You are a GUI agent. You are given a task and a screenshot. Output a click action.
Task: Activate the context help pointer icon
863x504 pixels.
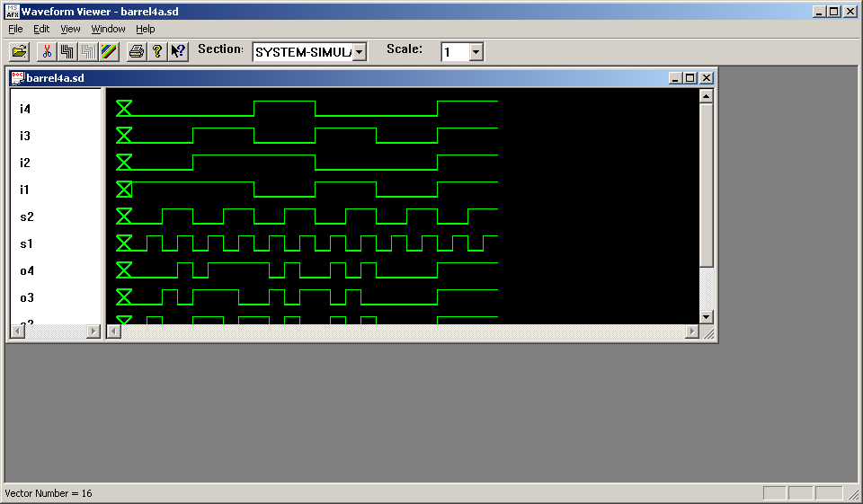[x=178, y=51]
